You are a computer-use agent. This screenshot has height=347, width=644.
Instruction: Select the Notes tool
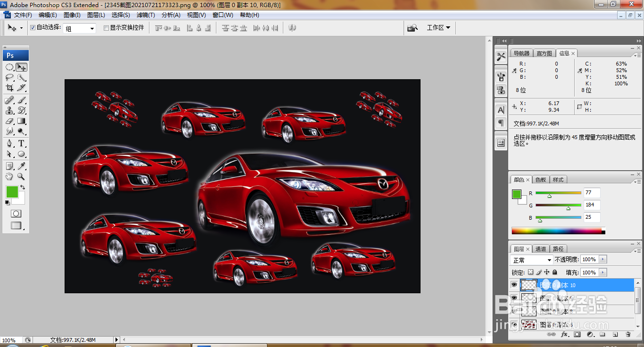point(9,166)
